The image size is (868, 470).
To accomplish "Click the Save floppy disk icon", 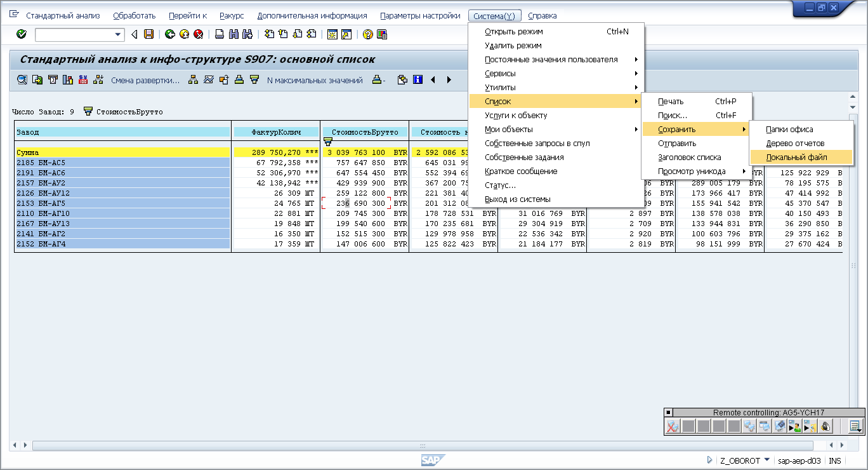I will point(149,34).
